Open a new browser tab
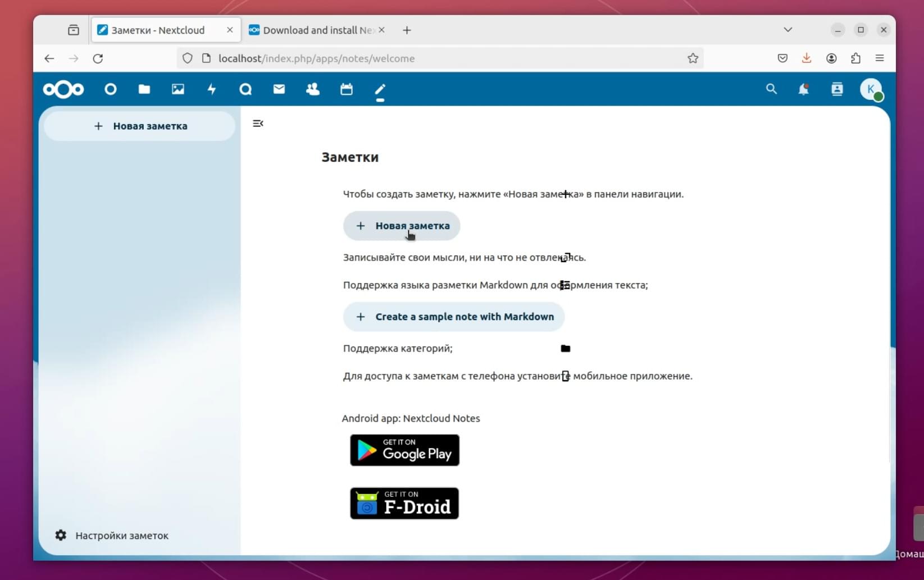This screenshot has width=924, height=580. tap(407, 30)
